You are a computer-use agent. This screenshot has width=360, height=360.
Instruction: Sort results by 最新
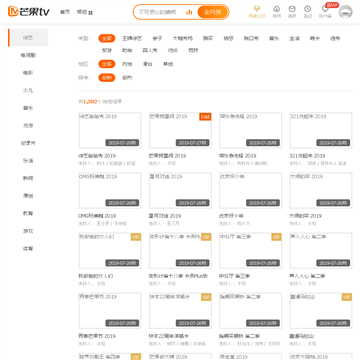point(107,78)
